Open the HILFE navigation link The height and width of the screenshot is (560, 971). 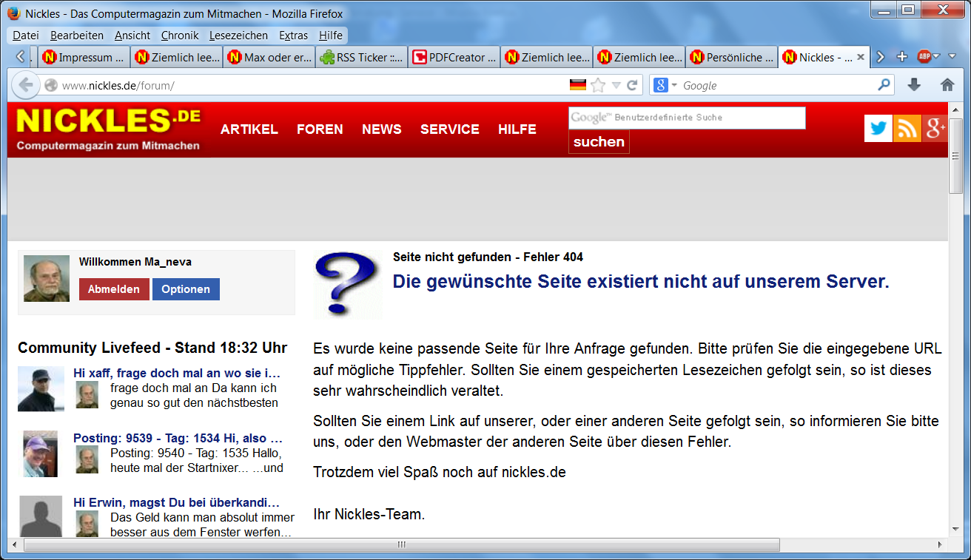coord(517,129)
